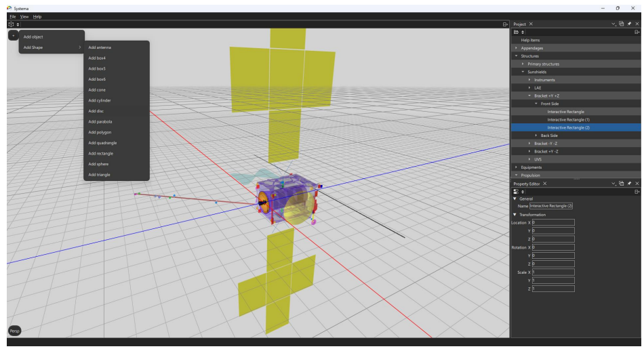The width and height of the screenshot is (644, 351).
Task: Expand the Back Side node
Action: [x=536, y=136]
